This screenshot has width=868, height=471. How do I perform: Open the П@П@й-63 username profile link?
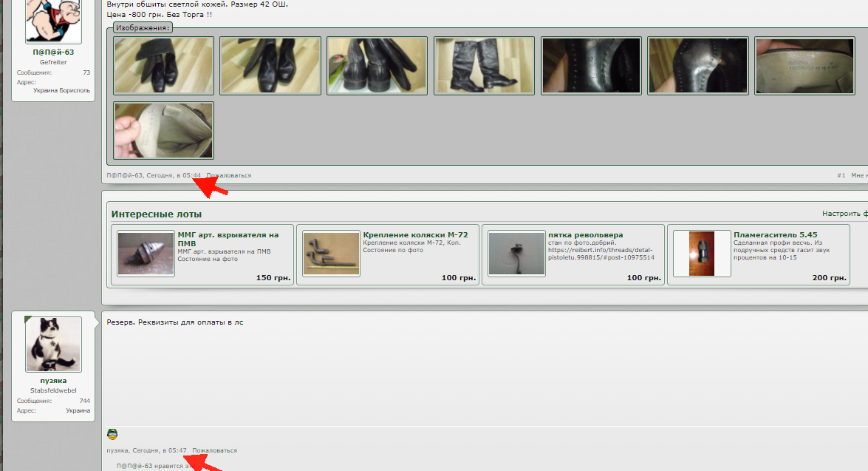(53, 52)
